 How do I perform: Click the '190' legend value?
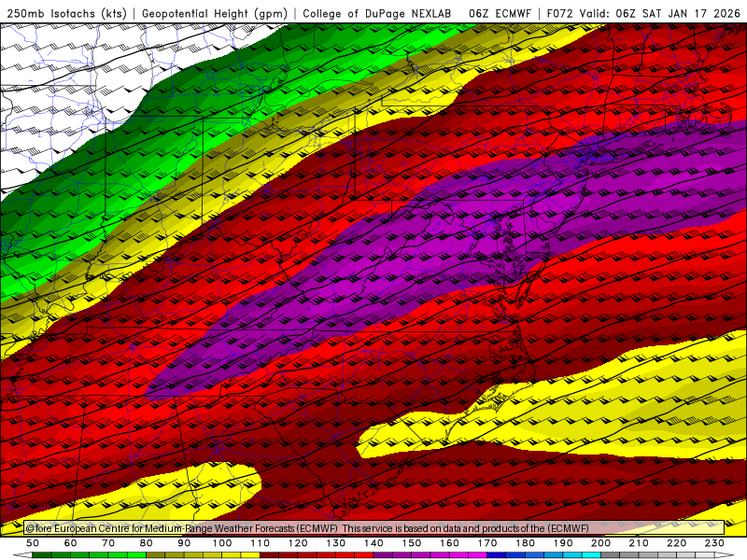[563, 543]
